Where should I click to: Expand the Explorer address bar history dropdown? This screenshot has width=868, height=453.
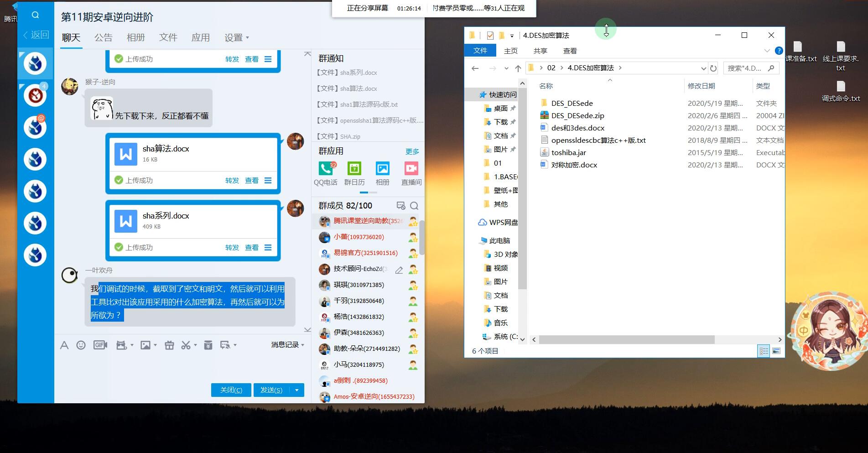(703, 68)
